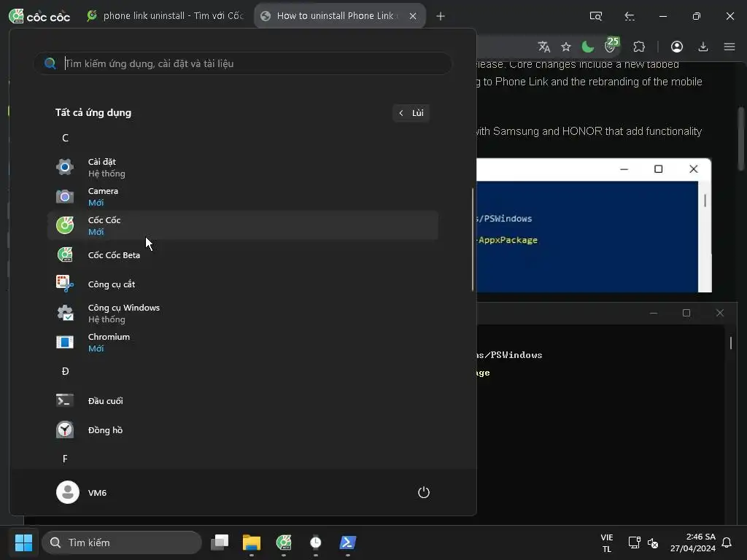Open clock showing 2:46 SA
The height and width of the screenshot is (560, 747).
[x=693, y=542]
